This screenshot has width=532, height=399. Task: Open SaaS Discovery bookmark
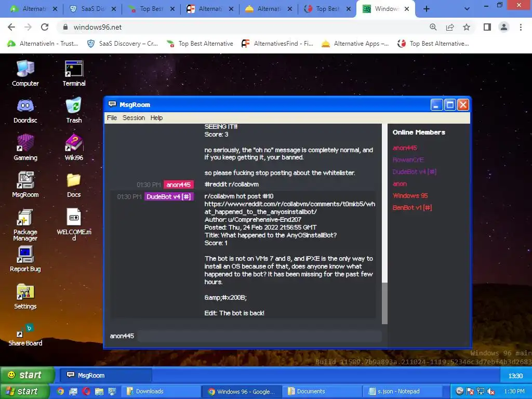(x=123, y=44)
